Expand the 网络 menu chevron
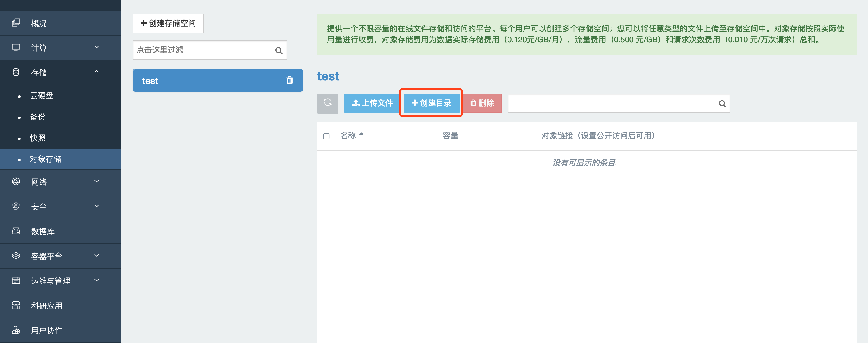 [x=97, y=181]
